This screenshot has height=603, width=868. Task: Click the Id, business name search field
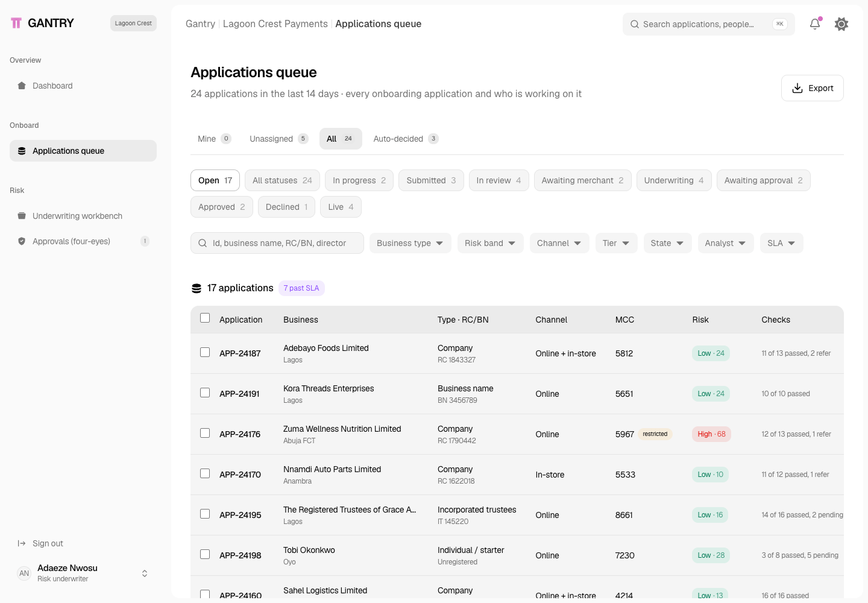[277, 243]
